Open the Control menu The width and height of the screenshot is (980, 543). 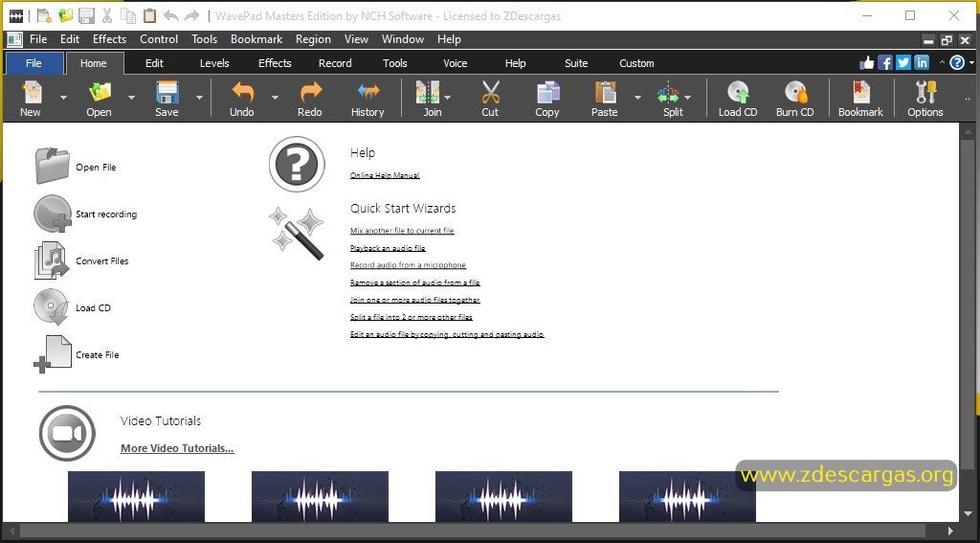pyautogui.click(x=159, y=38)
